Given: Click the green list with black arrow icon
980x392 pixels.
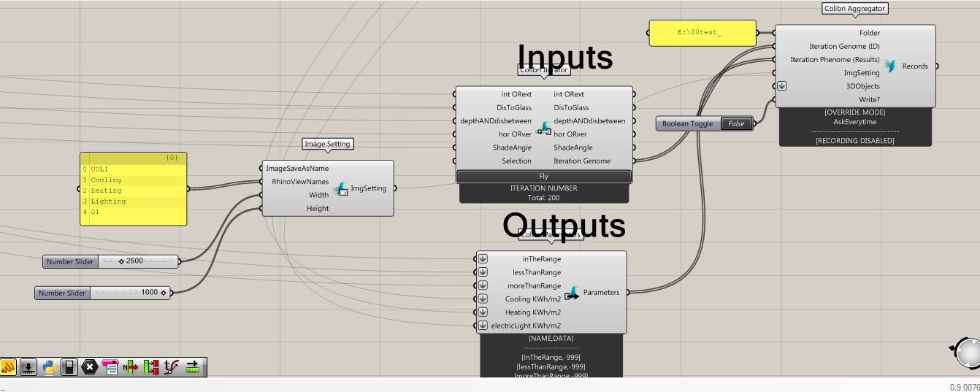Looking at the screenshot, I should tap(193, 367).
